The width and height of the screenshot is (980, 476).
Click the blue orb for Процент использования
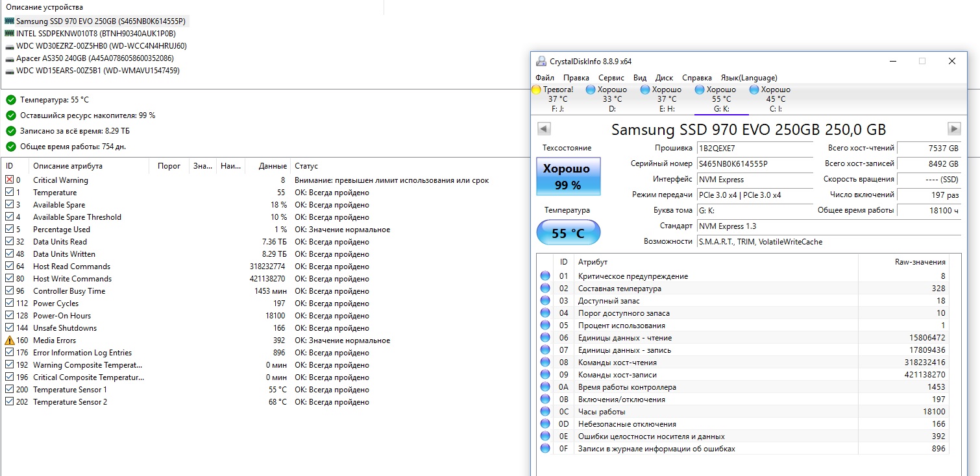coord(545,326)
